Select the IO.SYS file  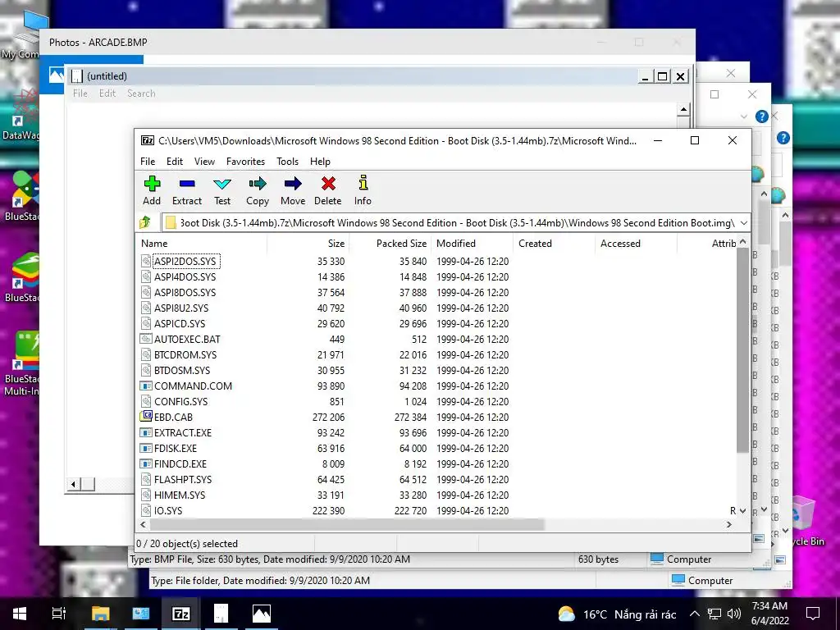coord(168,510)
